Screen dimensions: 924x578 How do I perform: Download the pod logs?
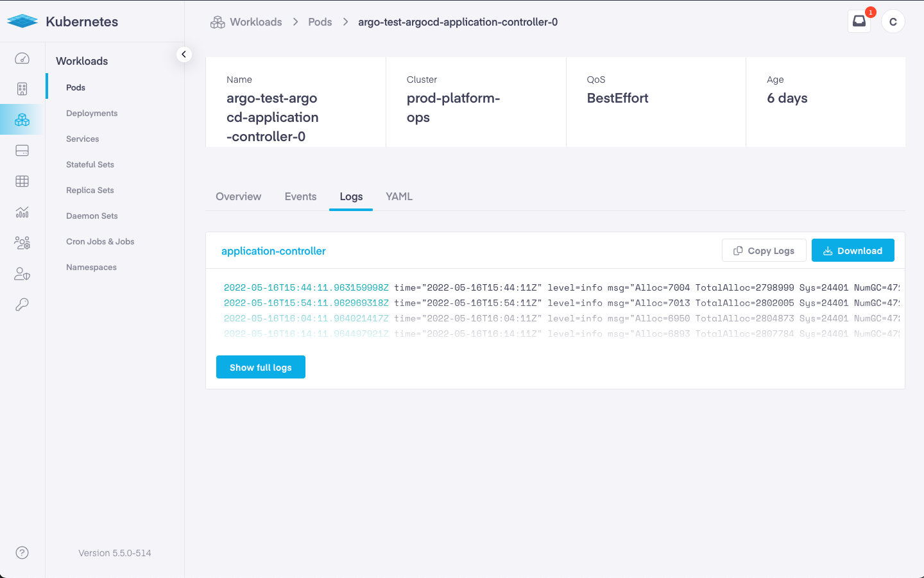(852, 251)
